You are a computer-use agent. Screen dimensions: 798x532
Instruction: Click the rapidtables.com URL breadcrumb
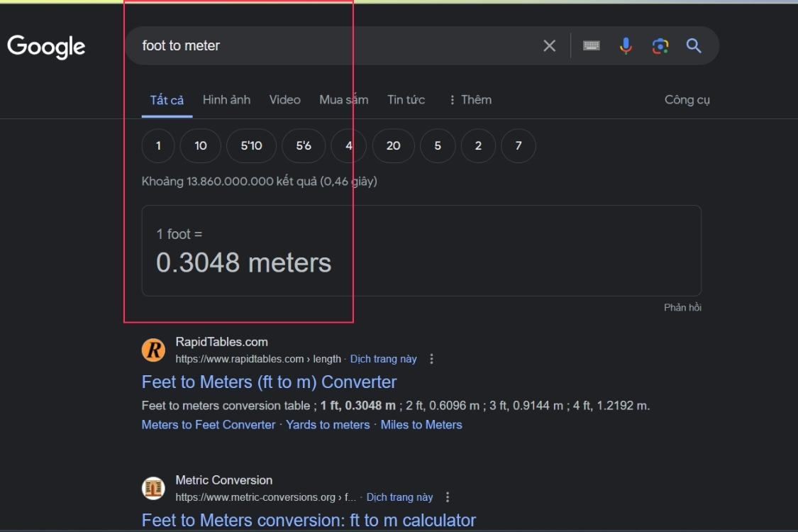(x=258, y=359)
